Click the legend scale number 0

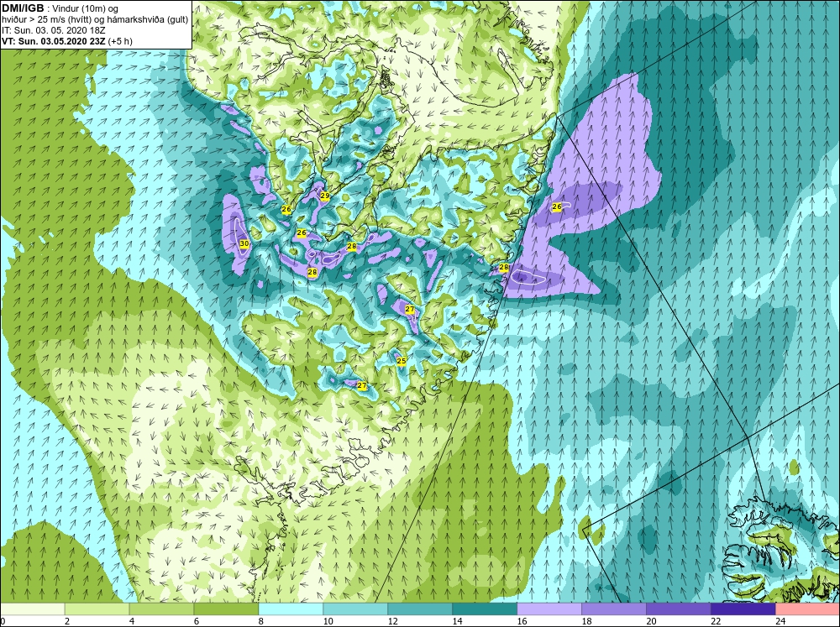3,621
